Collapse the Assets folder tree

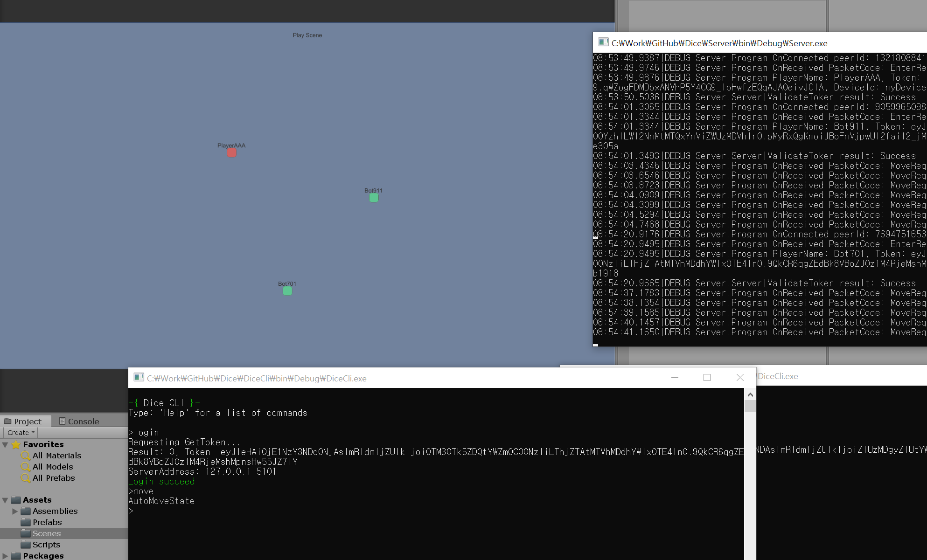point(5,500)
